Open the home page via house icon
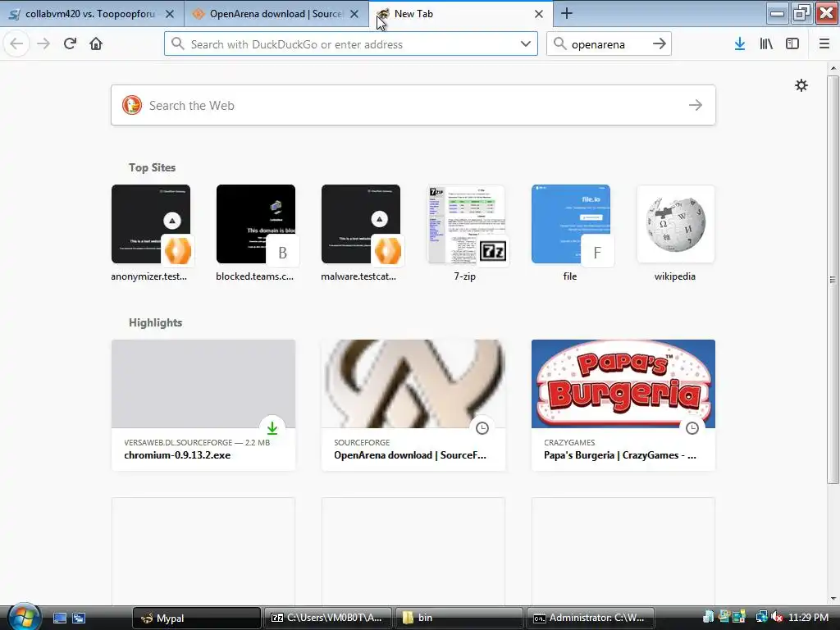840x630 pixels. 96,44
